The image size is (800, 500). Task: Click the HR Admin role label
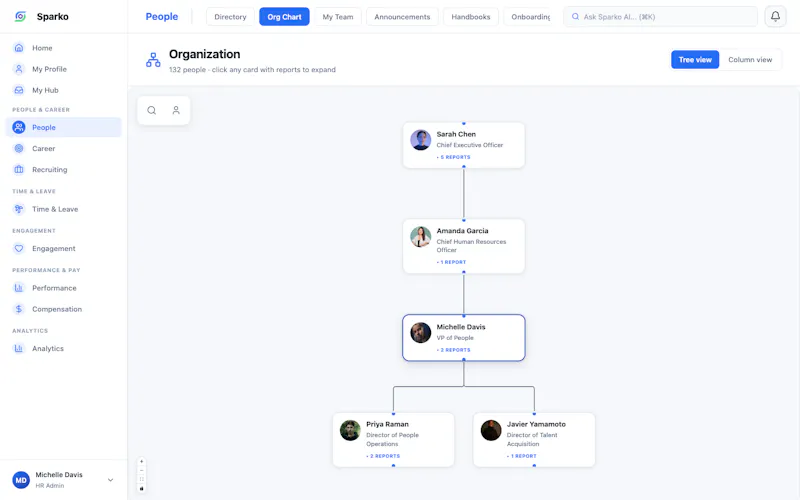[49, 486]
